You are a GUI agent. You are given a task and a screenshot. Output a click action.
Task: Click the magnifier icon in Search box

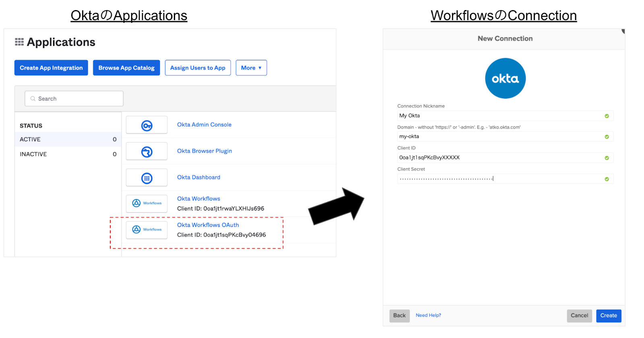(x=33, y=99)
